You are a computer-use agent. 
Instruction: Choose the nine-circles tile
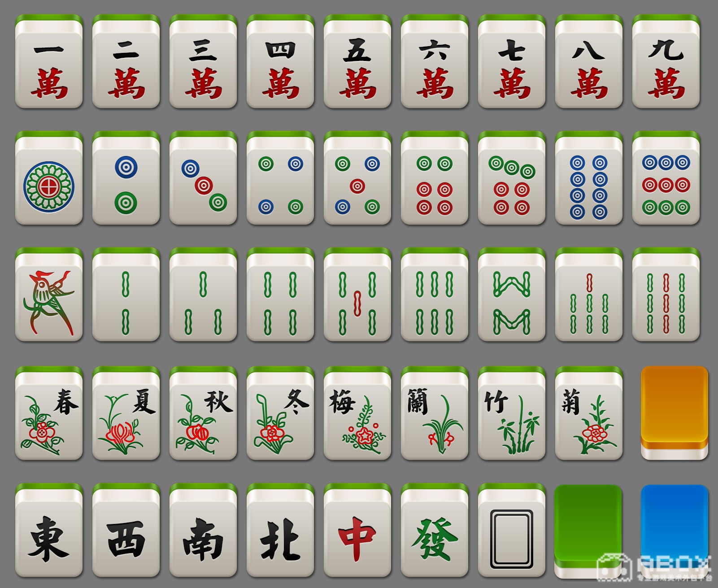tap(666, 177)
